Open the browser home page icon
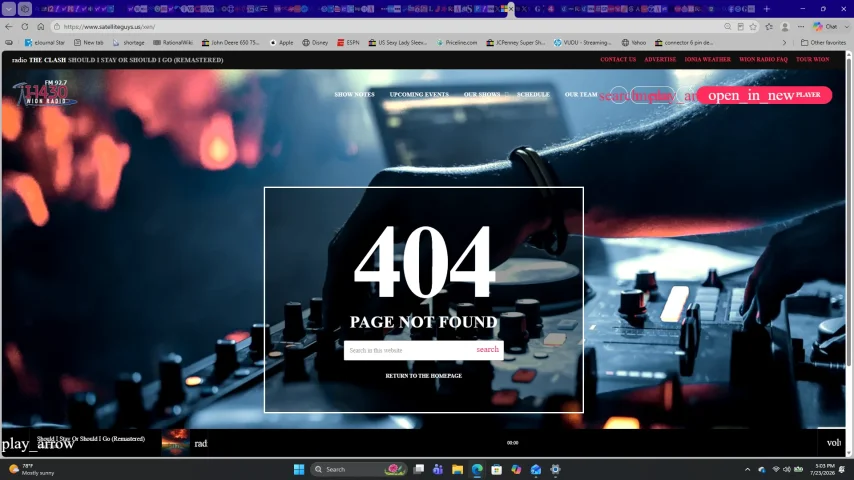The height and width of the screenshot is (480, 854). coord(40,26)
